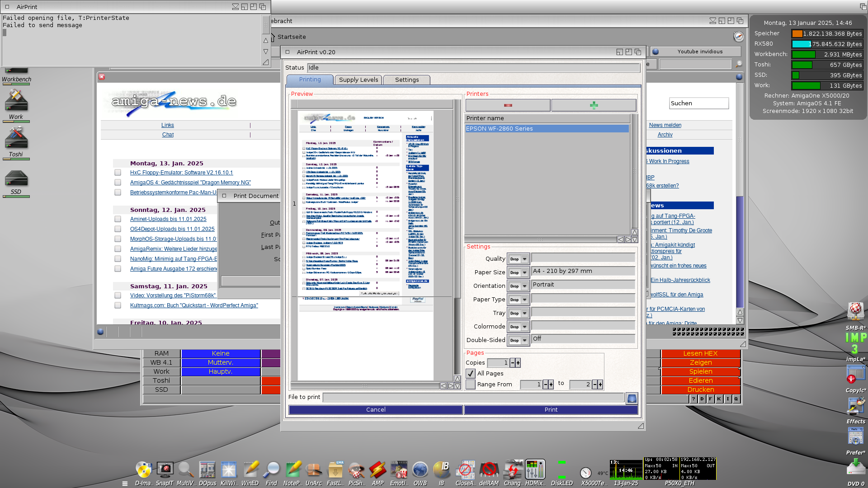Screen dimensions: 868x488
Task: Open the Find tool in the dock
Action: [271, 470]
